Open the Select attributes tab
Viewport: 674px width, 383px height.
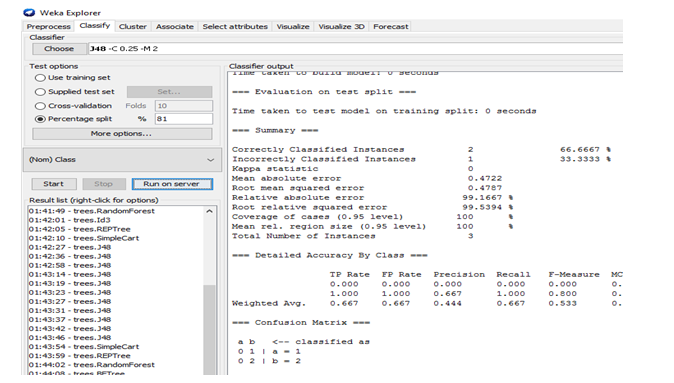coord(235,26)
